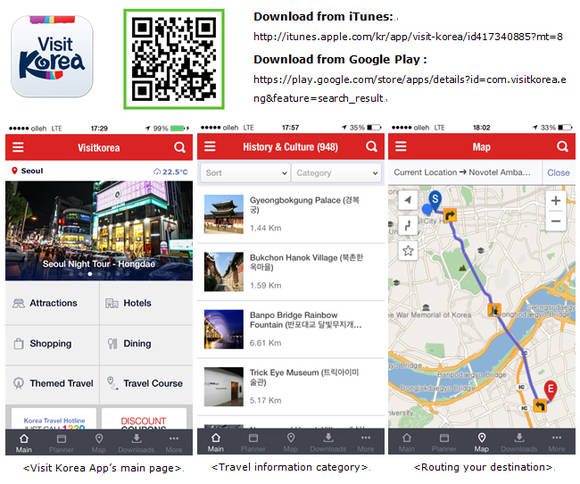Select Downloads tab on History & Culture screen

[x=328, y=442]
